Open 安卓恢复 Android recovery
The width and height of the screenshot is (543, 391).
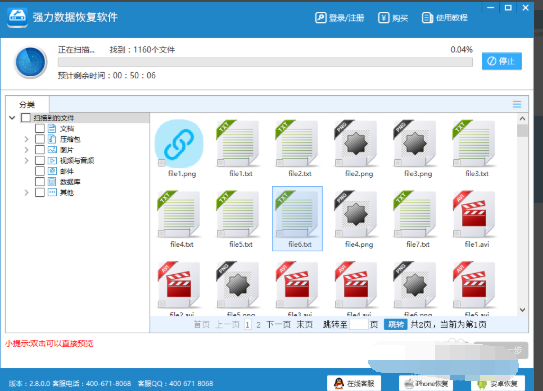tap(498, 383)
